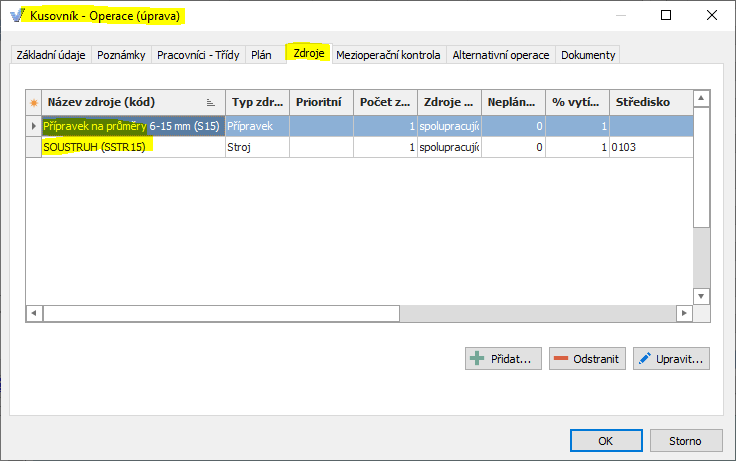736x461 pixels.
Task: Click the horizontal scrollbar right arrow
Action: [x=684, y=313]
